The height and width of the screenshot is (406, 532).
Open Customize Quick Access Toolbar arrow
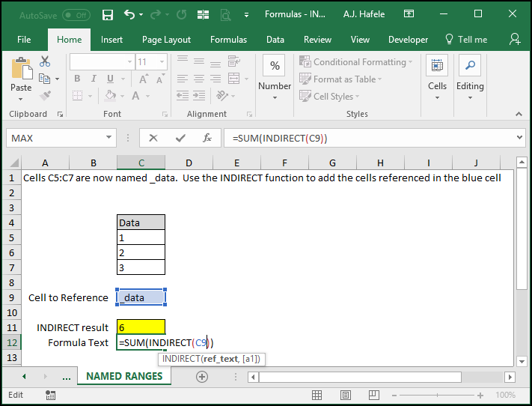(x=247, y=15)
